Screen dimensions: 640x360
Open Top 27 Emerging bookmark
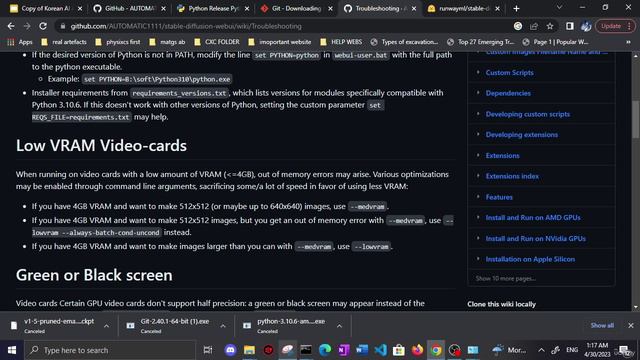(x=480, y=42)
